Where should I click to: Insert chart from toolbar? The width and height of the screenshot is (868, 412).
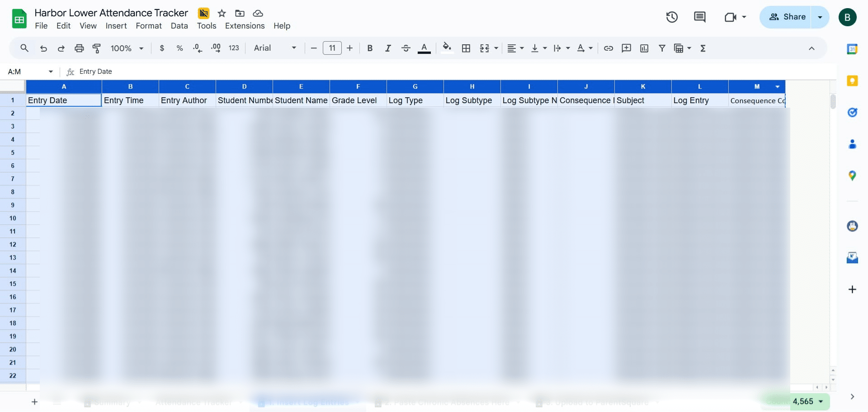tap(644, 48)
